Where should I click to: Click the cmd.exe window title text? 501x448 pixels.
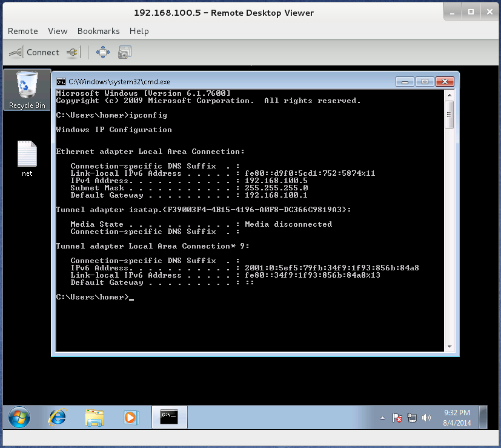click(119, 82)
